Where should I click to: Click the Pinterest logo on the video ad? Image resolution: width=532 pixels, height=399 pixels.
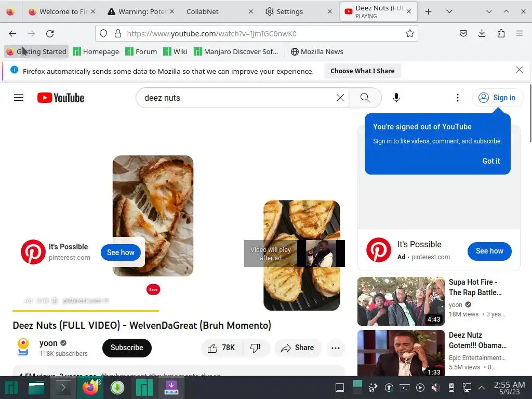click(33, 252)
